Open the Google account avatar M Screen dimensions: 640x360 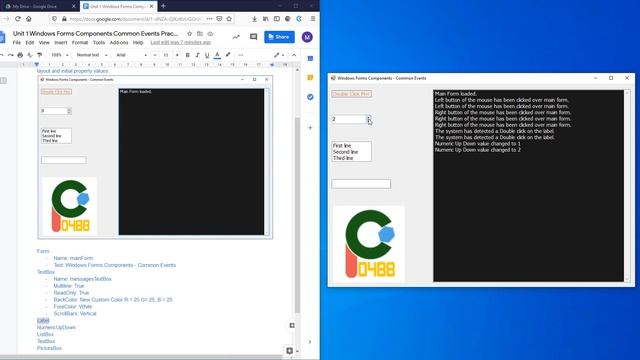coord(307,37)
